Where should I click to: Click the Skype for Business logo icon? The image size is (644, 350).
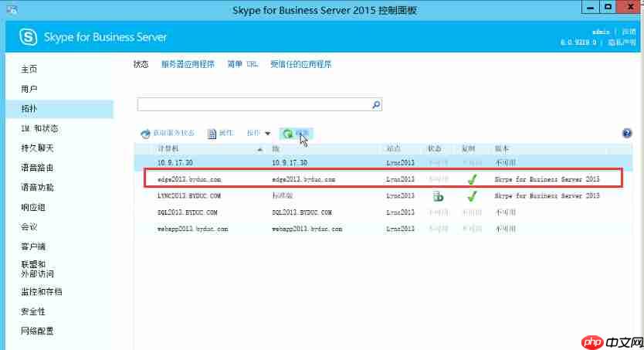click(x=28, y=37)
